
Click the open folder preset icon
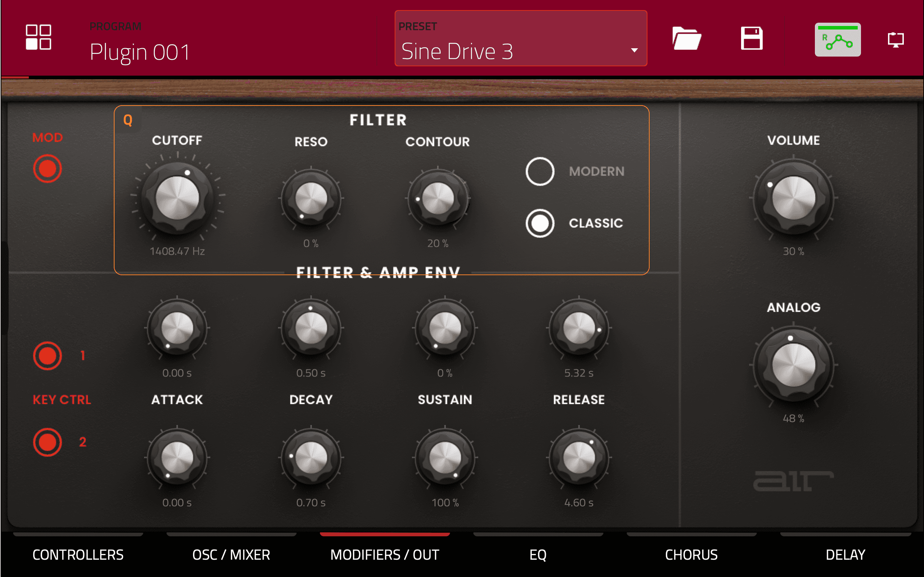tap(686, 39)
